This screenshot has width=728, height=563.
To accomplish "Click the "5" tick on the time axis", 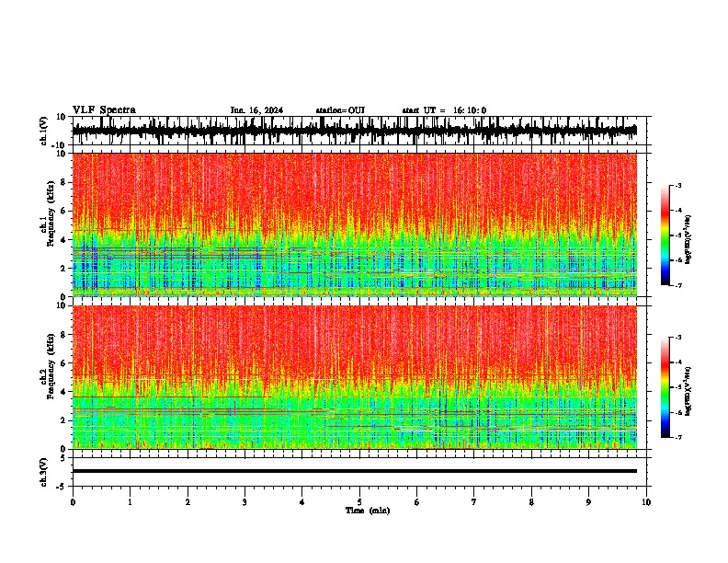I will point(359,502).
